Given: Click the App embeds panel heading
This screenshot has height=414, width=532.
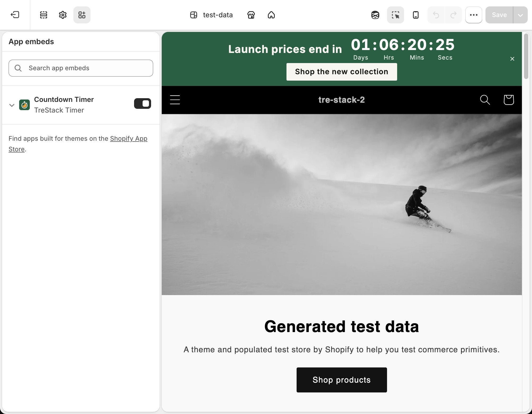Looking at the screenshot, I should coord(31,42).
